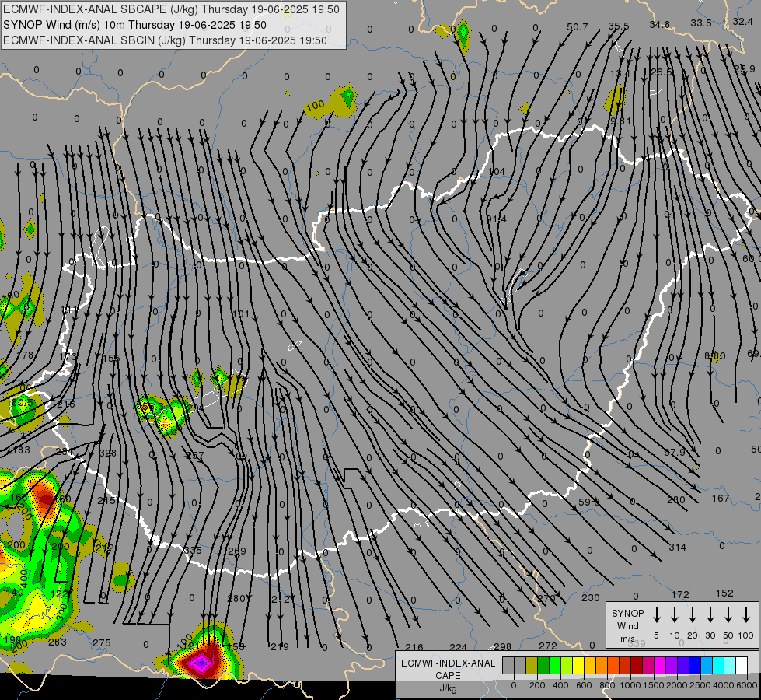Click the 152 value on the map
Viewport: 761px width, 700px height.
724,593
